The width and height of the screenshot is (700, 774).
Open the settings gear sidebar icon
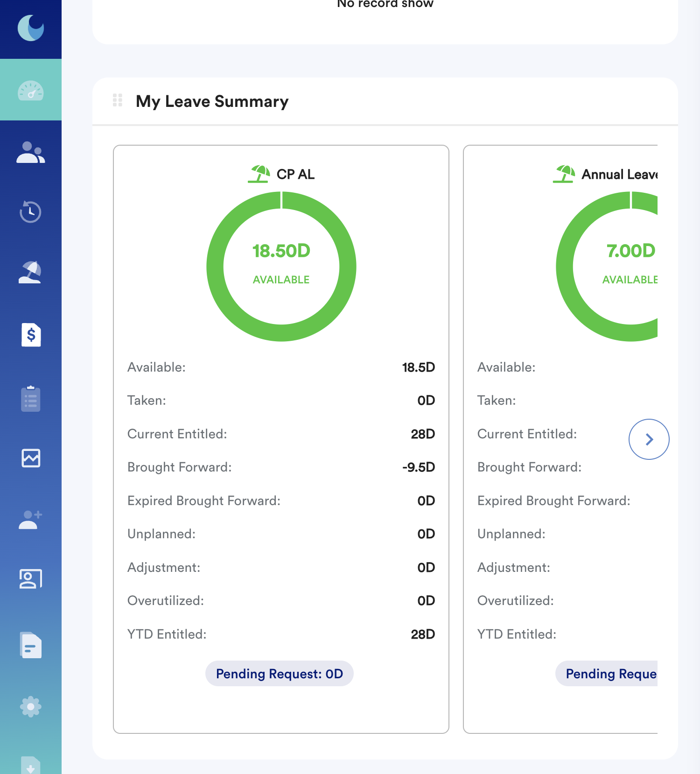pos(31,707)
